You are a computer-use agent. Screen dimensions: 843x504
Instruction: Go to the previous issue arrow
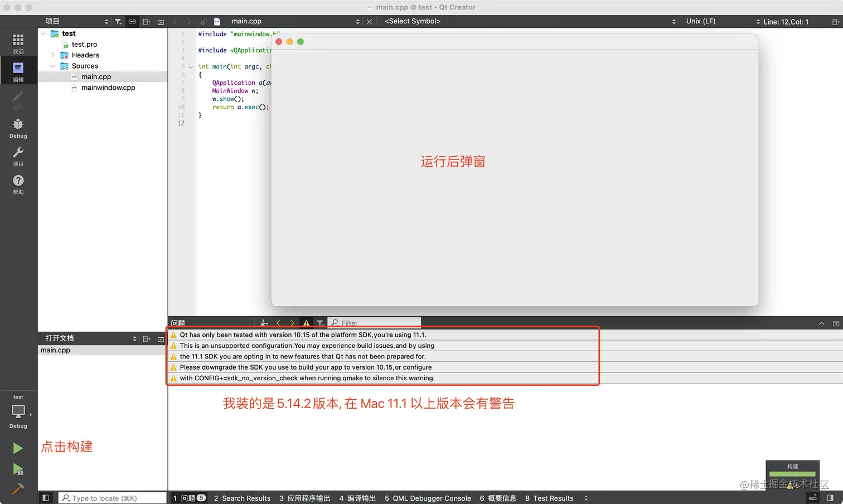point(278,323)
